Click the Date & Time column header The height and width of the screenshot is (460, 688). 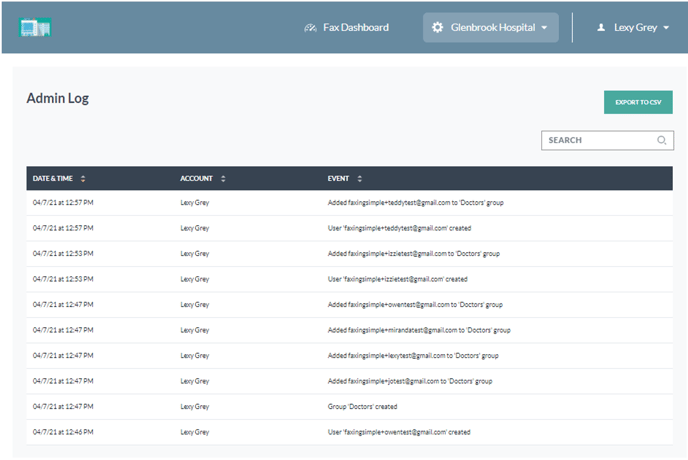pyautogui.click(x=54, y=179)
